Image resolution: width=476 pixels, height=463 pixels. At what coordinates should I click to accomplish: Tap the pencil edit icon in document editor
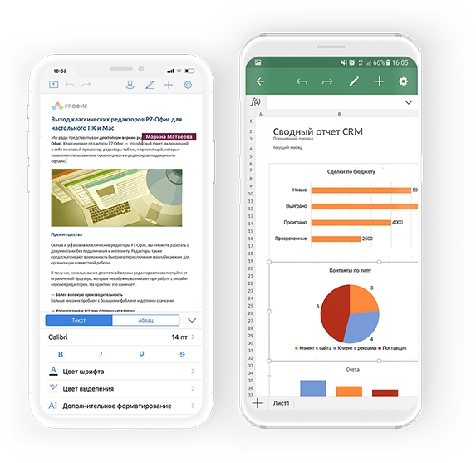[x=150, y=85]
